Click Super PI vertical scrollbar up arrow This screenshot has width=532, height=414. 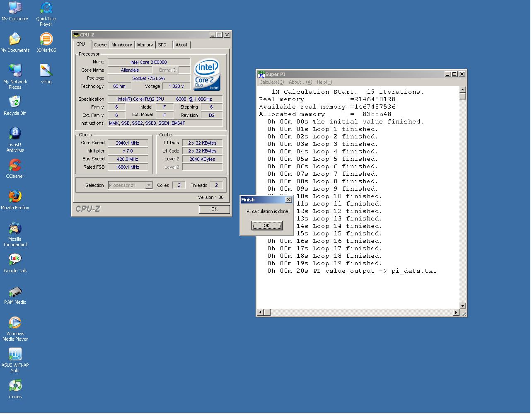point(463,90)
